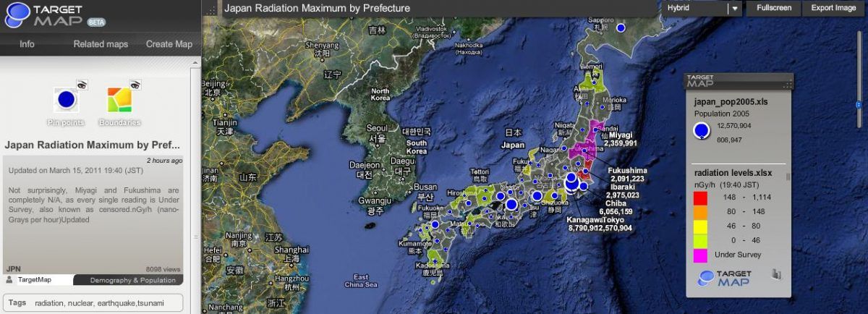Toggle visibility eye on Pin points layer
Screen dimensions: 868x314
coord(83,85)
